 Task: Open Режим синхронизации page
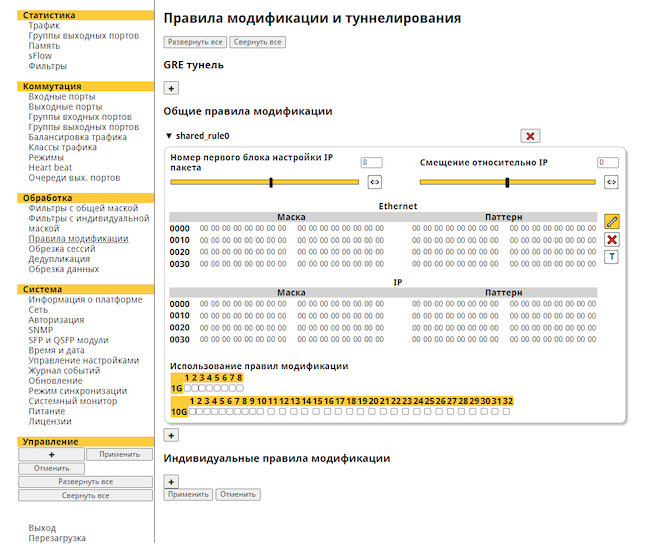pos(78,391)
